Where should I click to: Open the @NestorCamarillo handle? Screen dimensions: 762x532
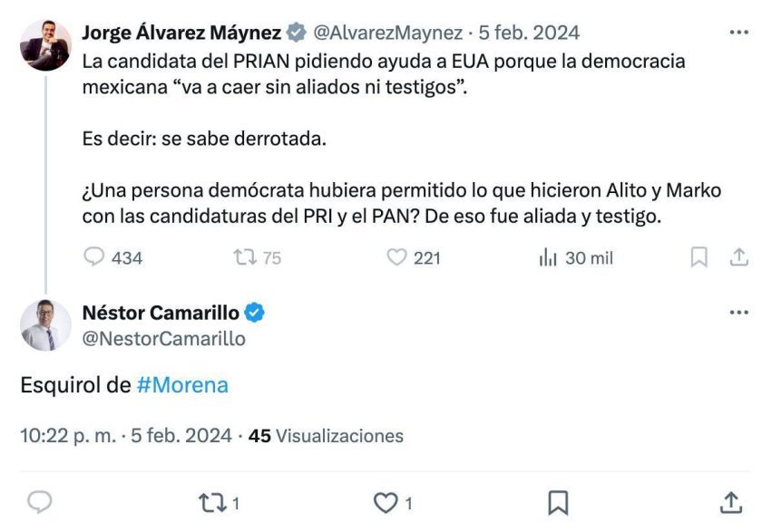[163, 339]
